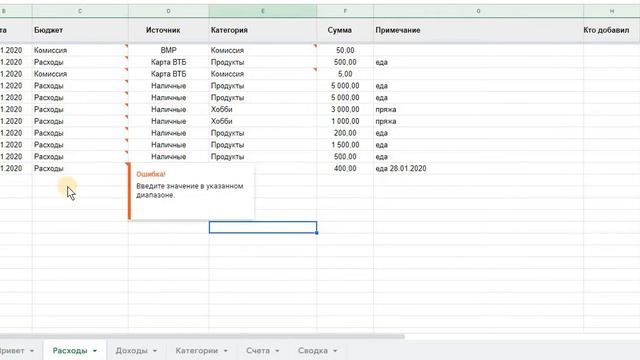Screen dimensions: 640x360
Task: Click the Примечание header cell
Action: (478, 30)
